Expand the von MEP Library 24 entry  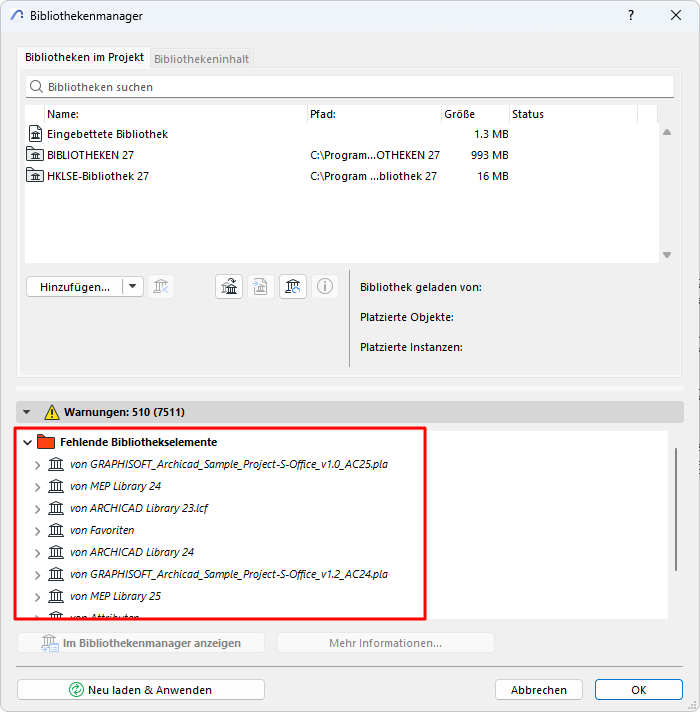point(38,487)
